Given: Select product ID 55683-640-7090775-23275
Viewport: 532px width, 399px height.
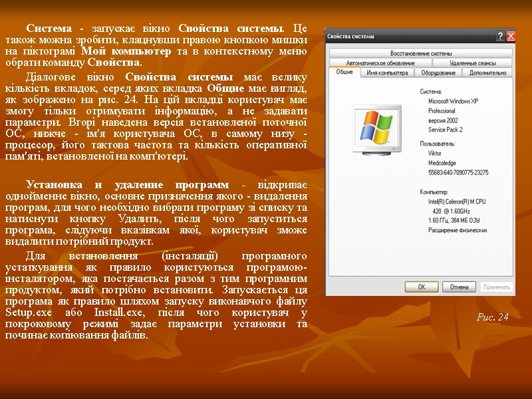Looking at the screenshot, I should coord(458,173).
